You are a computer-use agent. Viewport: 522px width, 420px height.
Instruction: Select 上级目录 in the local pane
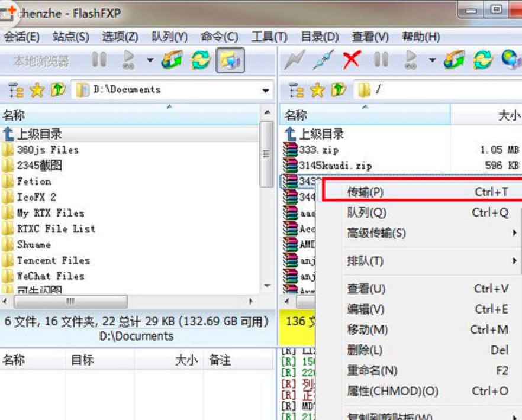pos(129,134)
